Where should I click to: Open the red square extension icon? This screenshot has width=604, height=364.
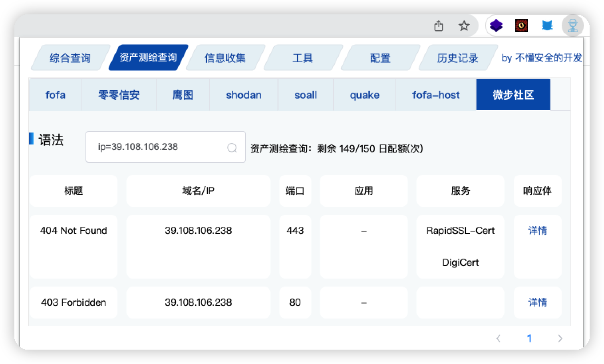[521, 26]
